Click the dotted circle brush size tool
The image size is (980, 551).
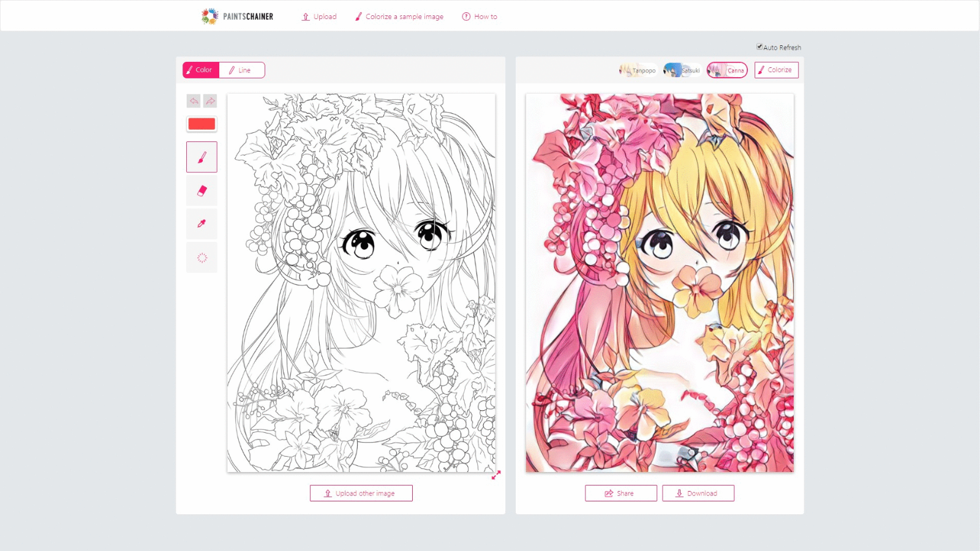[x=202, y=258]
